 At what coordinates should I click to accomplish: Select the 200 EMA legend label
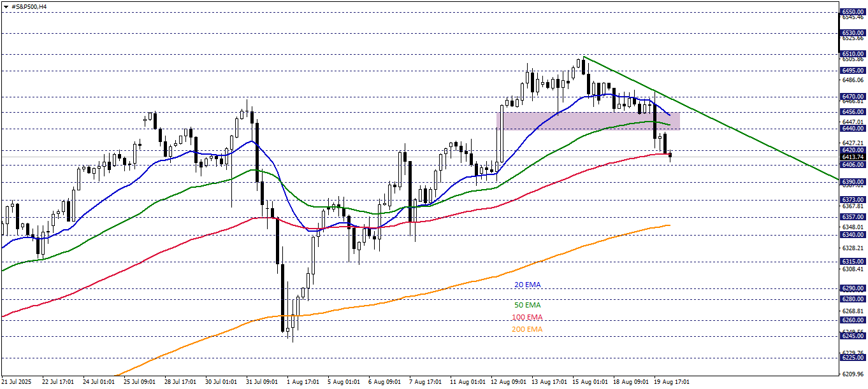527,329
